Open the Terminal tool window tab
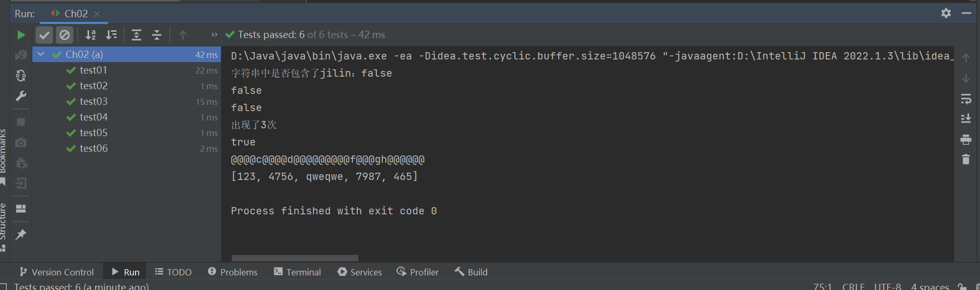This screenshot has height=290, width=980. click(297, 272)
